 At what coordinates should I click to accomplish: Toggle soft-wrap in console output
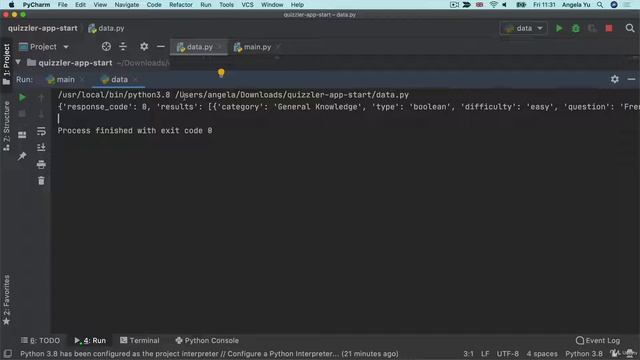click(41, 131)
